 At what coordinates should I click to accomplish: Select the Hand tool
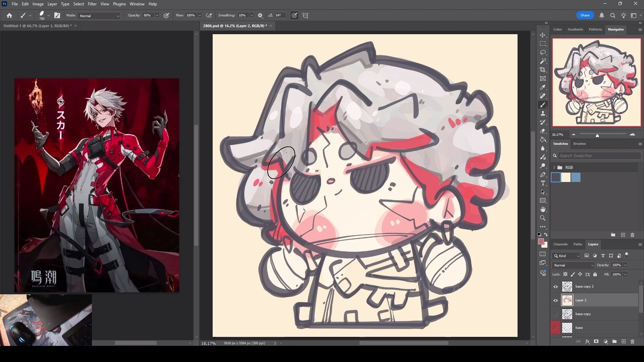pos(543,209)
